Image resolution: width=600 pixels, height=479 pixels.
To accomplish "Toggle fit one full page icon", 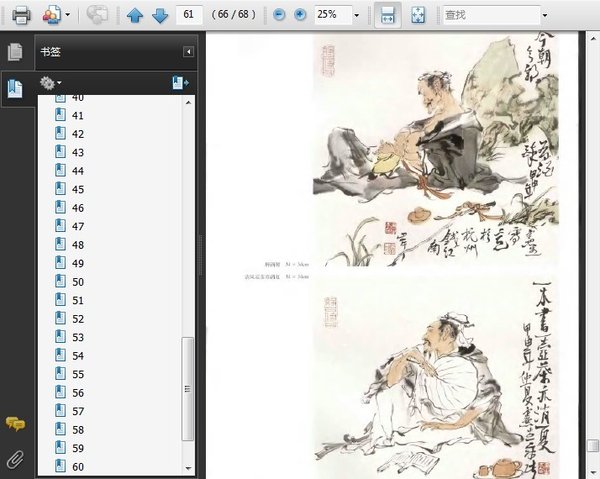I will click(x=418, y=15).
